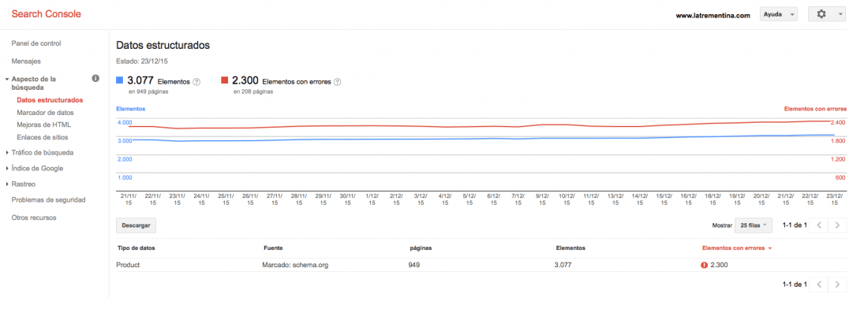Open Panel de control
The height and width of the screenshot is (335, 868).
coord(36,43)
